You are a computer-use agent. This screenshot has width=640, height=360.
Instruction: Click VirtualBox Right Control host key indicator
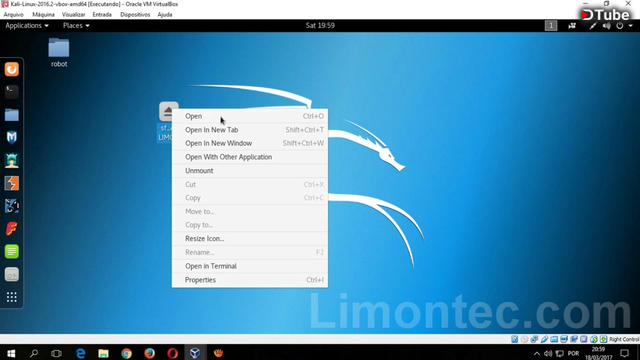coord(624,339)
